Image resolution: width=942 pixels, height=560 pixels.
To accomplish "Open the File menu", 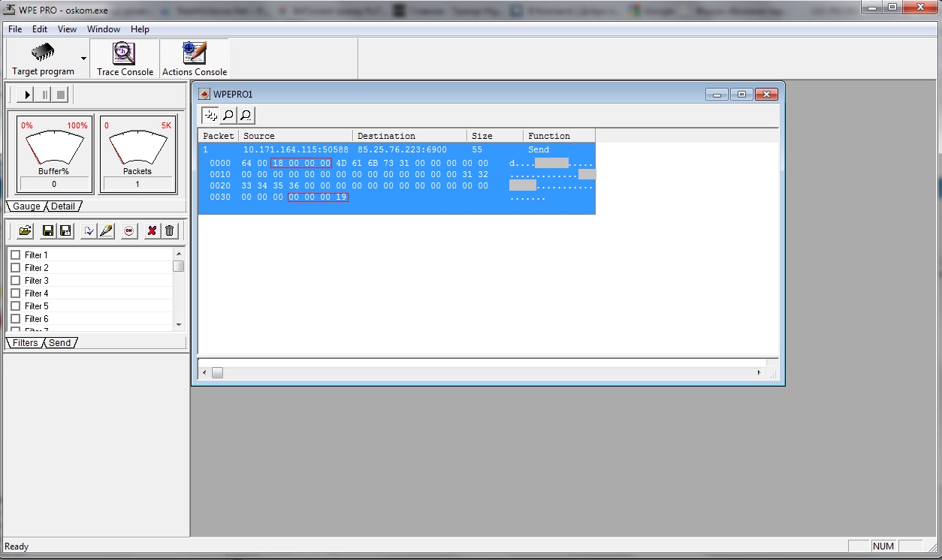I will point(15,29).
